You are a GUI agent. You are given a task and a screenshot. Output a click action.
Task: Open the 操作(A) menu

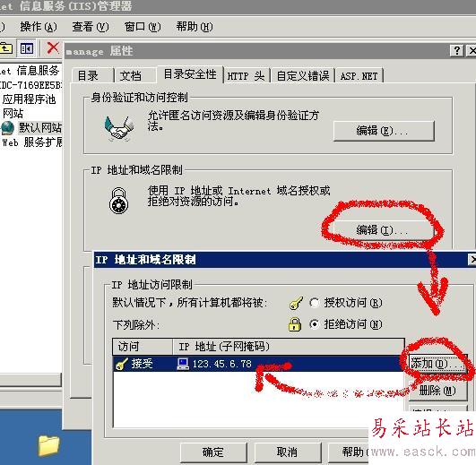pos(39,27)
